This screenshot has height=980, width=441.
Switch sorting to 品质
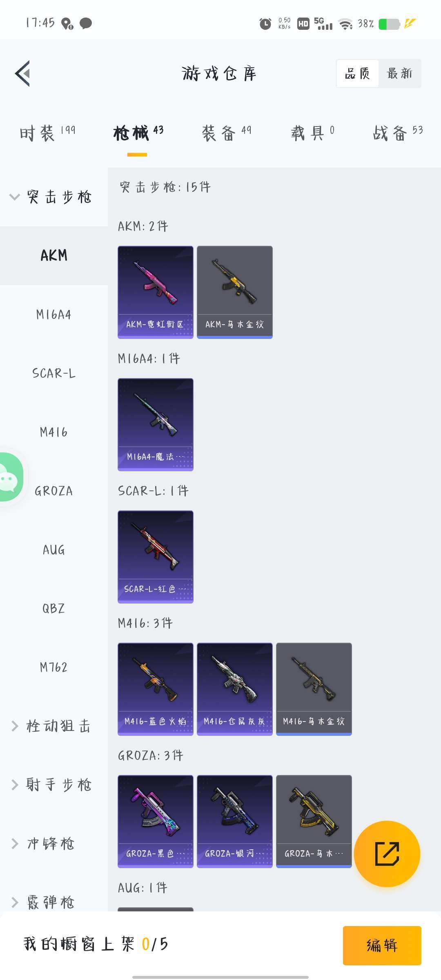(357, 73)
